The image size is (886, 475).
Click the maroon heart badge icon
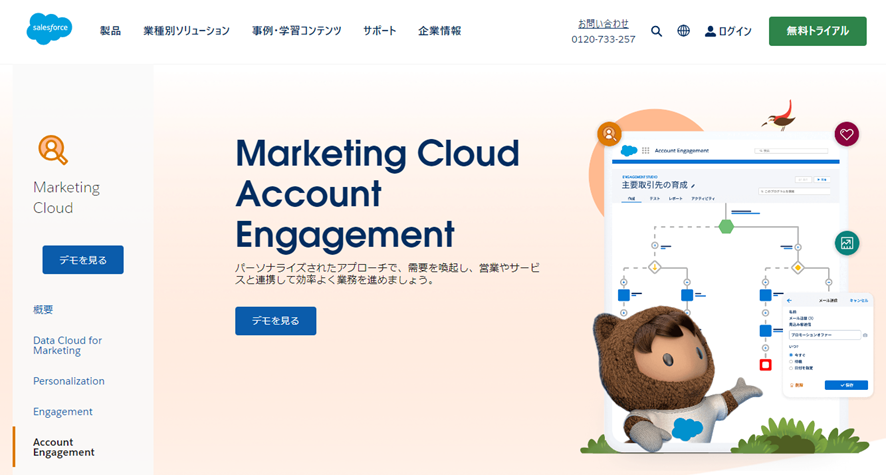(846, 134)
